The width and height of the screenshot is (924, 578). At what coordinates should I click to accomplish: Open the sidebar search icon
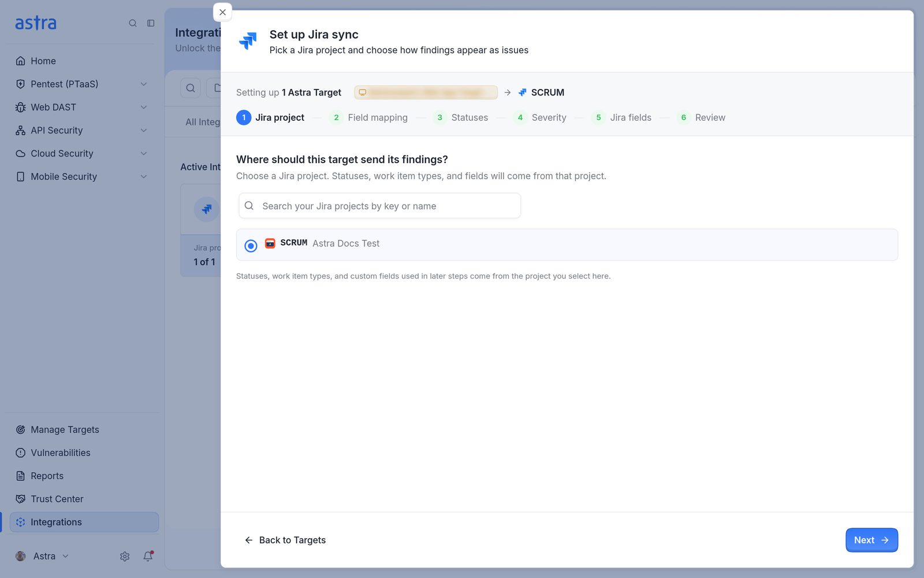tap(133, 23)
